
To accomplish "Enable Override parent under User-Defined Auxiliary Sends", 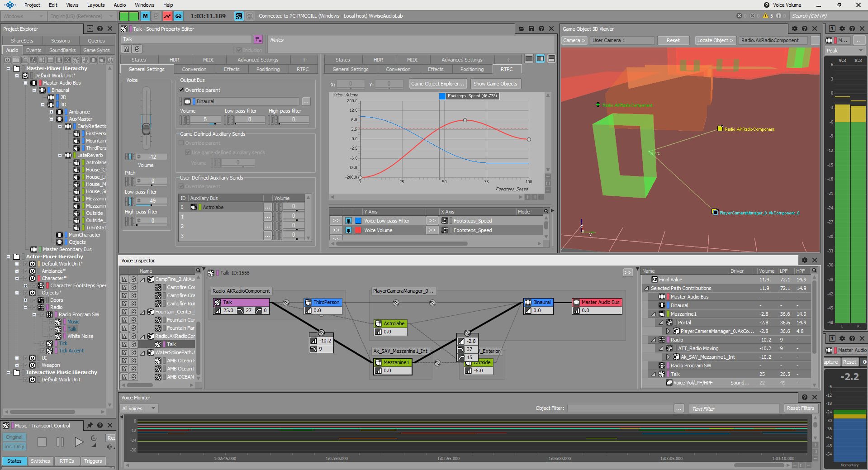I will pos(181,186).
